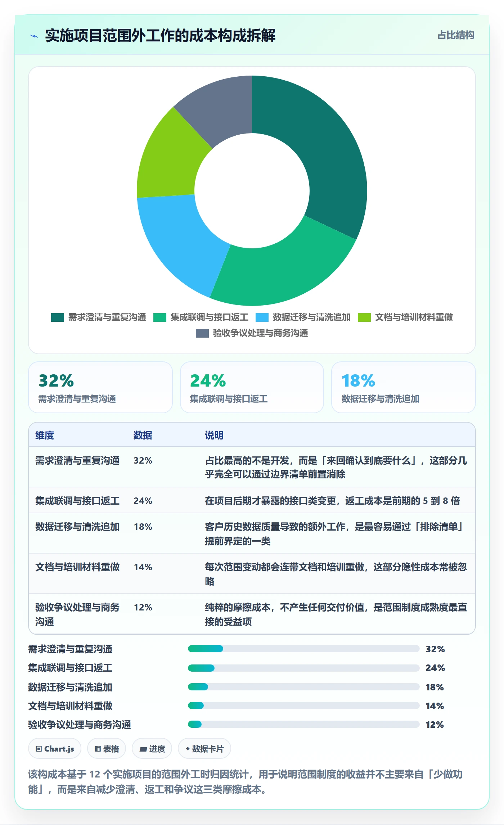Click the 12% value beside last progress bar

point(435,725)
